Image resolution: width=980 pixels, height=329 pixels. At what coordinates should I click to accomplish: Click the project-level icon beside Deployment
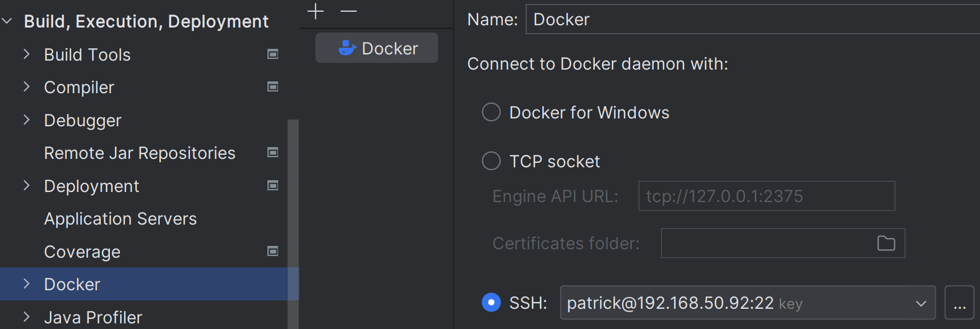click(273, 186)
